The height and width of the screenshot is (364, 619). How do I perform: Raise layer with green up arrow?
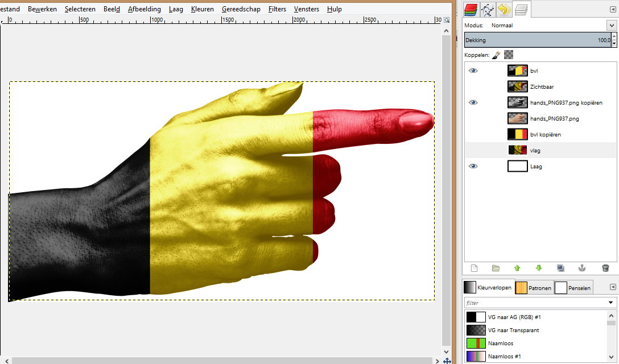coord(517,268)
